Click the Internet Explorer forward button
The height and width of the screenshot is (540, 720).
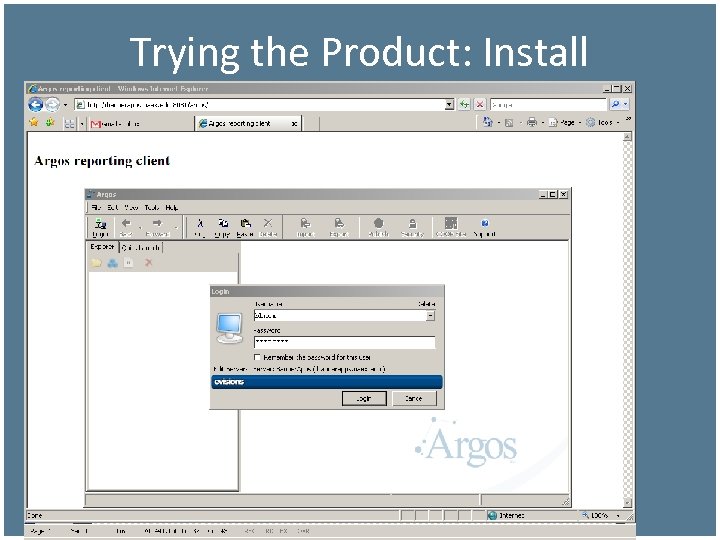click(52, 105)
